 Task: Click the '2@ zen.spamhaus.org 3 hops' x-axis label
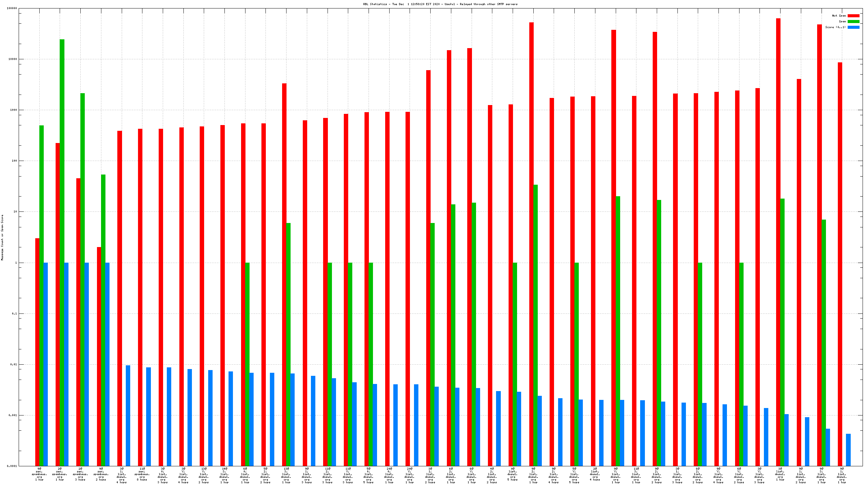pyautogui.click(x=80, y=474)
